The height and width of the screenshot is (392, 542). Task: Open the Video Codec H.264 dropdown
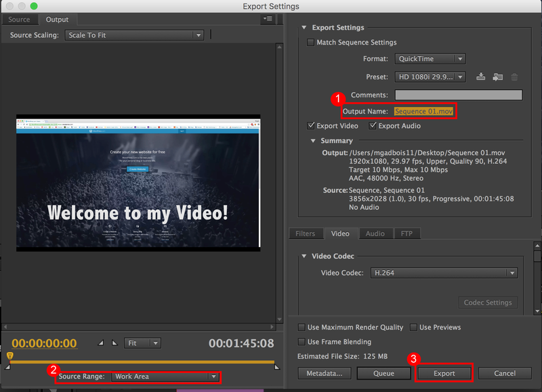tap(443, 273)
